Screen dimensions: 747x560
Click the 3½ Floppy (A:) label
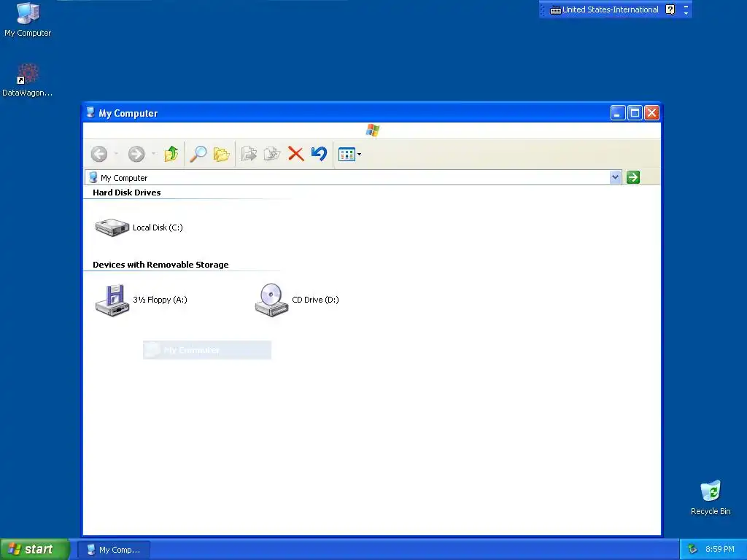click(x=160, y=300)
